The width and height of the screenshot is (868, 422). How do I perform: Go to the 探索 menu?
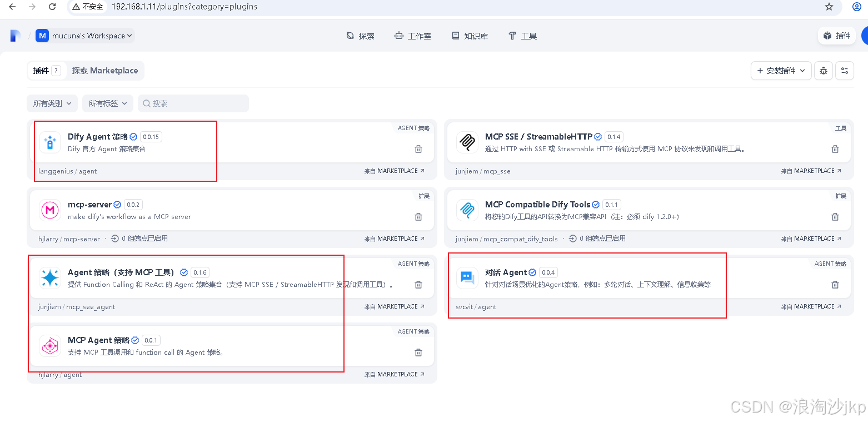(360, 36)
